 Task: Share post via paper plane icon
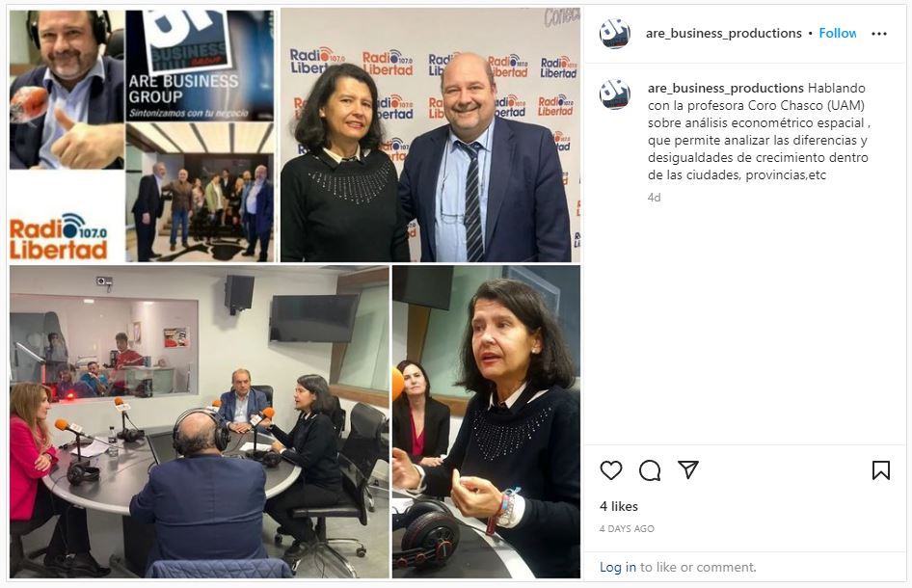[688, 469]
